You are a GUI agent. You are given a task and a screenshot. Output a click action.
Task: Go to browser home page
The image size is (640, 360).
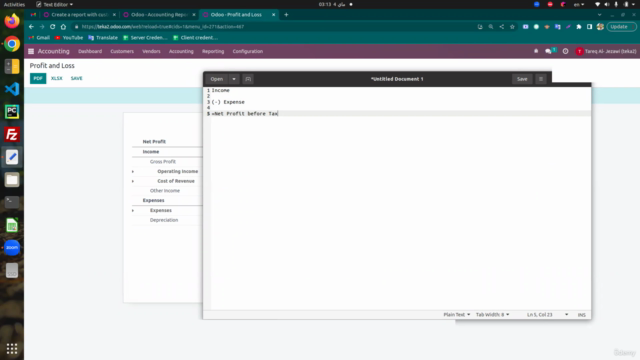point(63,27)
